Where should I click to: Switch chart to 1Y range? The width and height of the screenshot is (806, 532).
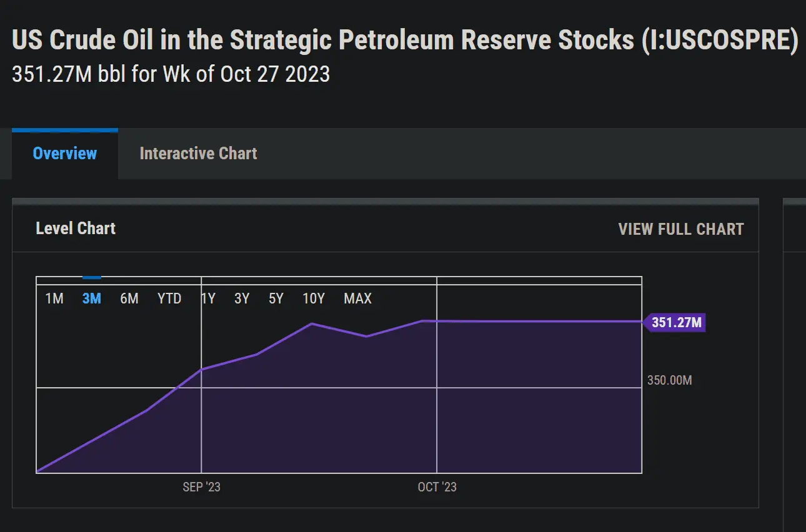(x=208, y=298)
